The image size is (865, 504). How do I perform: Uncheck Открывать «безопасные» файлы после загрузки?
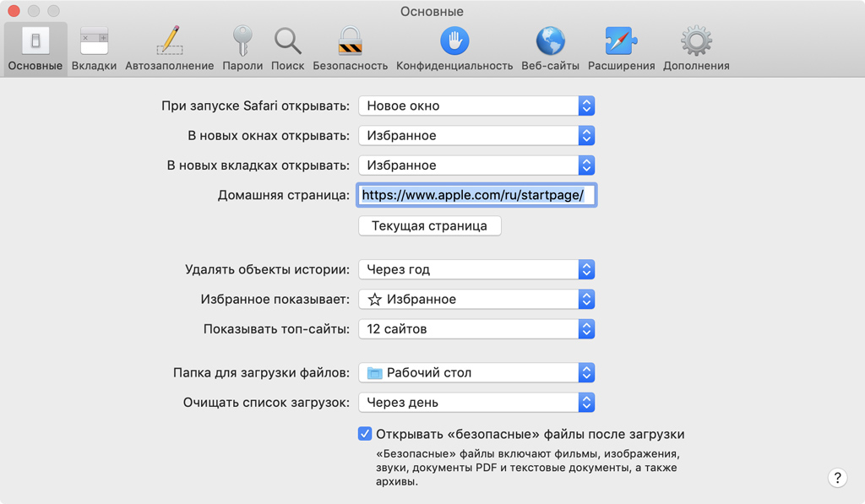click(365, 434)
